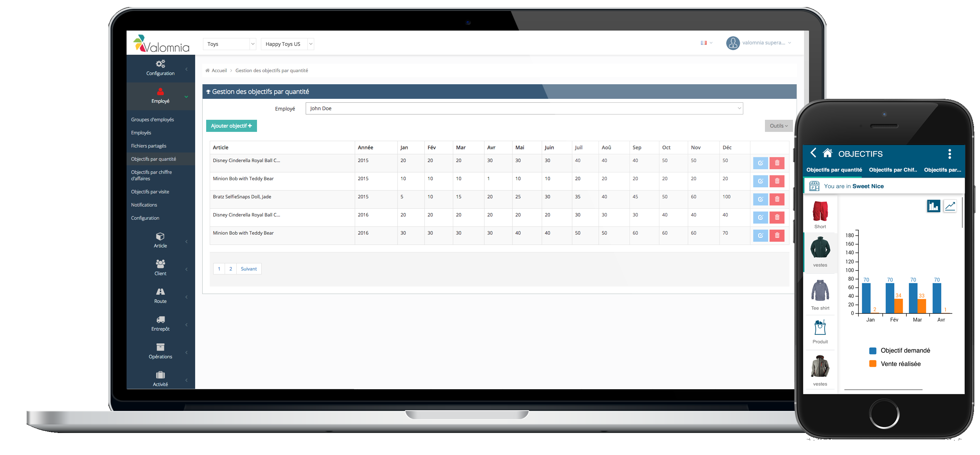Viewport: 980px width, 455px height.
Task: Click the Route road icon in sidebar
Action: coord(160,292)
